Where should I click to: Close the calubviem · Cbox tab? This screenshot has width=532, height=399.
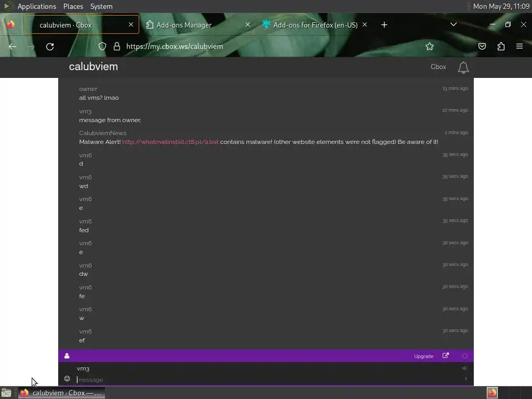tap(131, 24)
